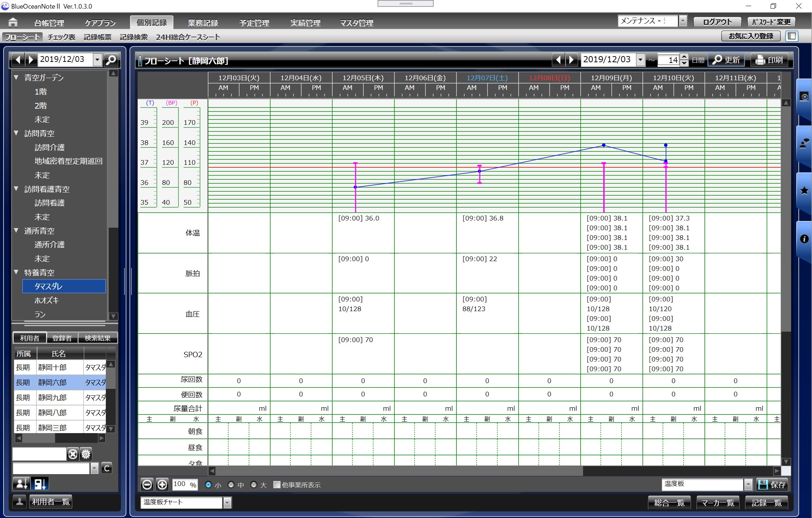Open the 温度板チャート dropdown

[x=227, y=503]
